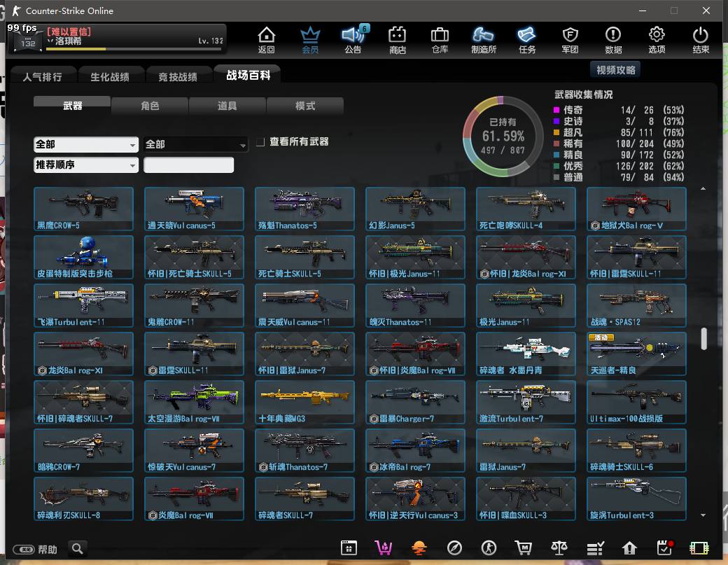Open the 任务 missions icon
The image size is (728, 565).
[527, 40]
